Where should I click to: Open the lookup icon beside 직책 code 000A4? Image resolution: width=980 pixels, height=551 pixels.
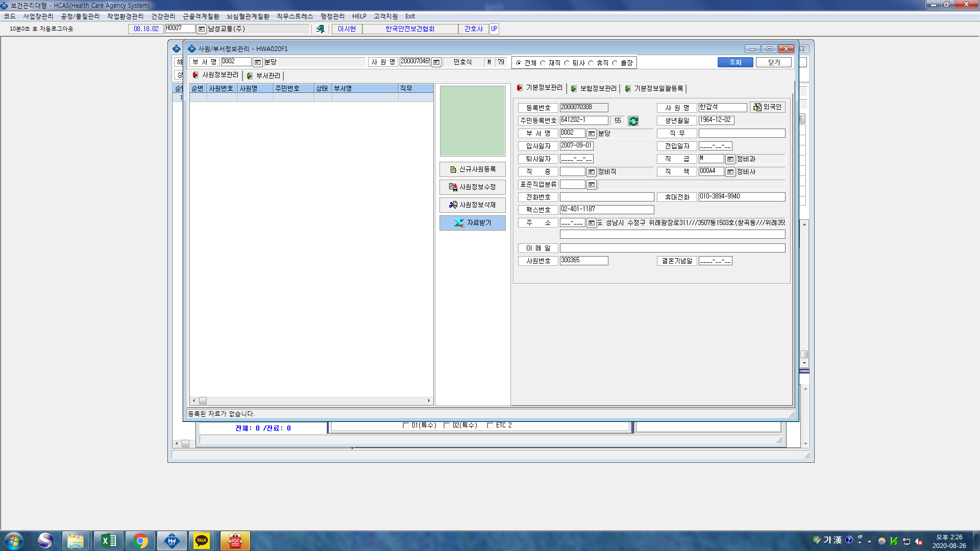(730, 172)
